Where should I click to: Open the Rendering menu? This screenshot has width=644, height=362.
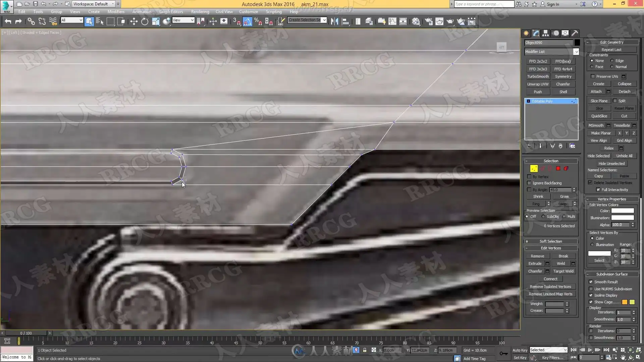pos(200,11)
